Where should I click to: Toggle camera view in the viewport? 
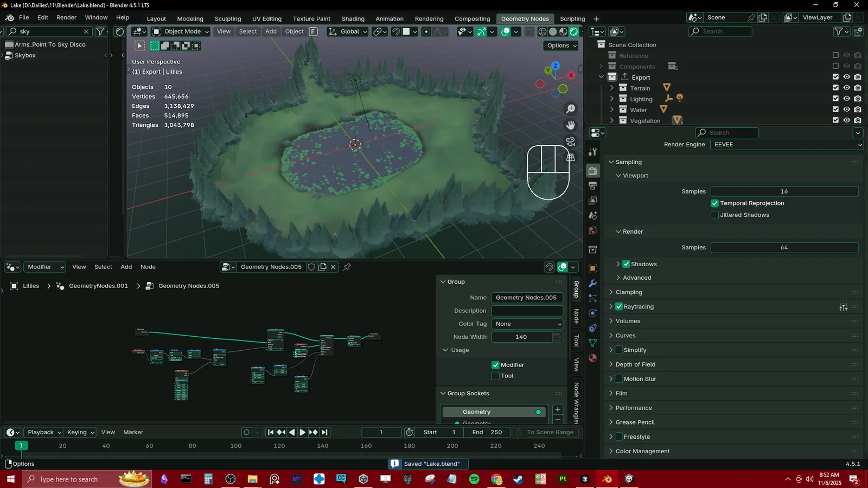571,142
